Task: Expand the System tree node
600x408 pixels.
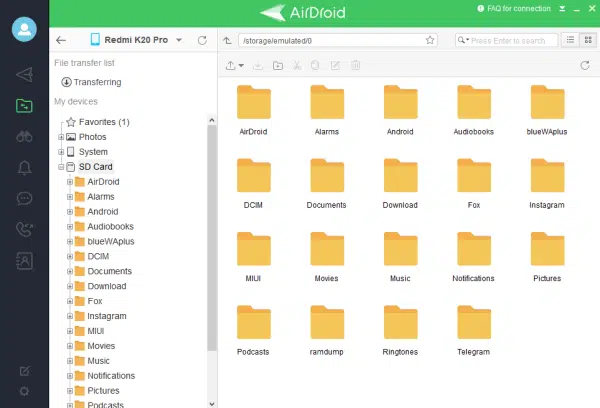Action: 61,152
